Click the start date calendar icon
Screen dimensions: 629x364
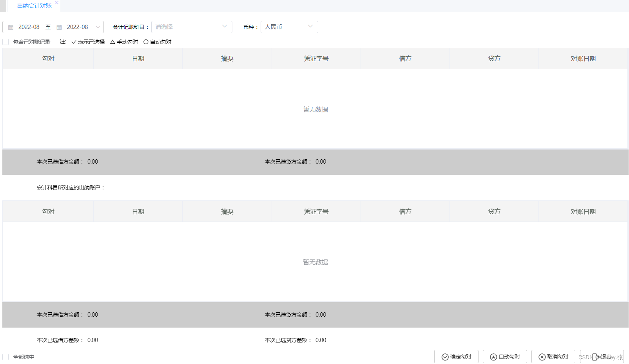point(11,27)
